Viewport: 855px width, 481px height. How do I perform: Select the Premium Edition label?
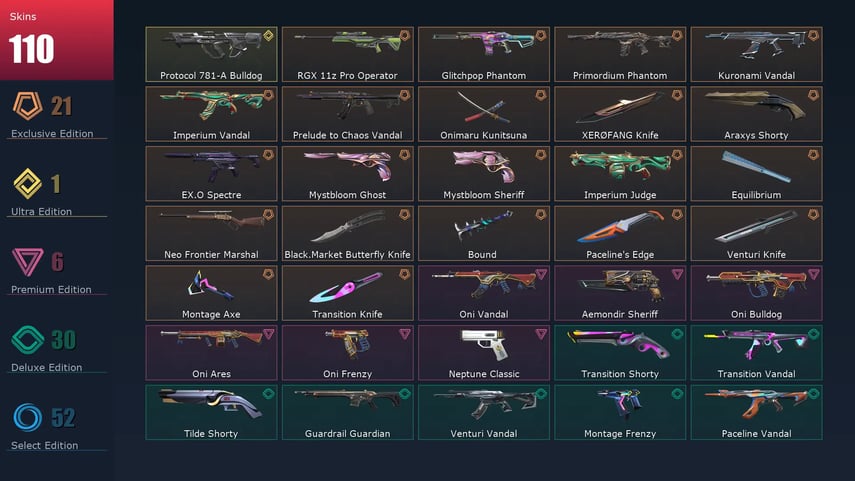coord(51,290)
